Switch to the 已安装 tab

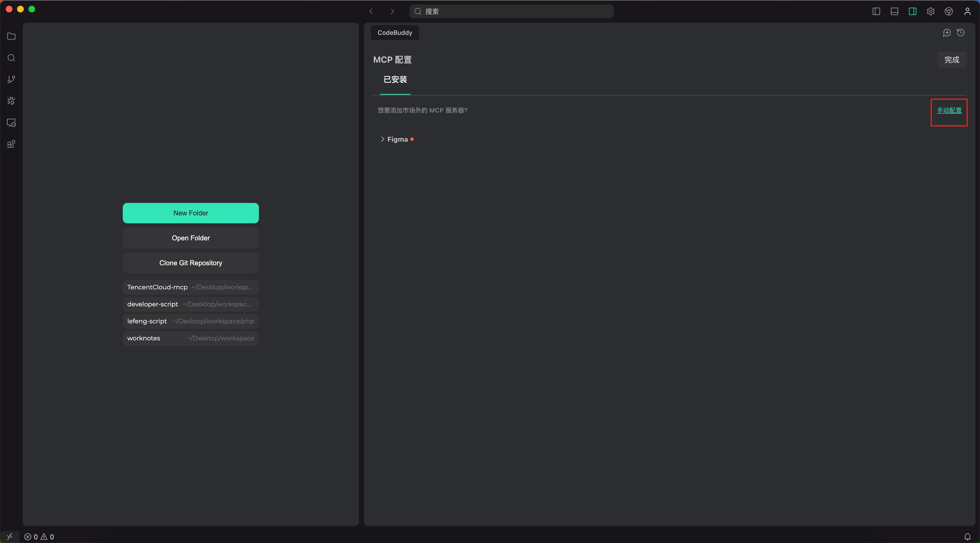395,79
